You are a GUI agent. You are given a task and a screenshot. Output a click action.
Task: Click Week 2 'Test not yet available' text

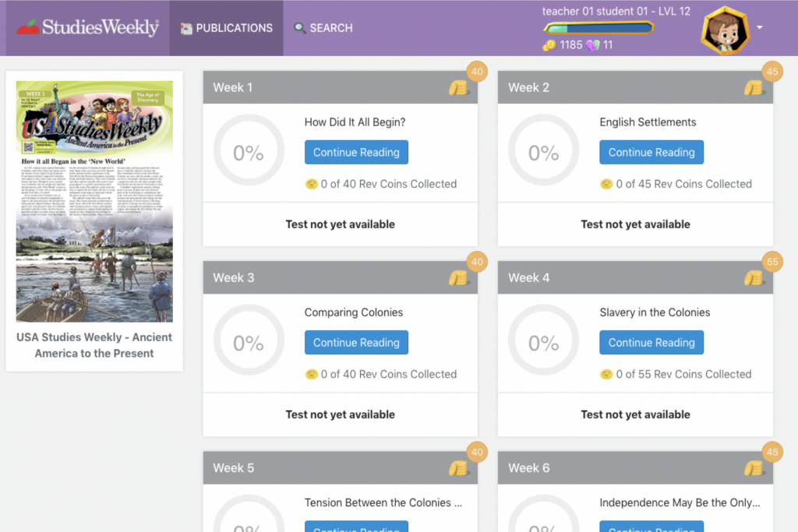[636, 224]
